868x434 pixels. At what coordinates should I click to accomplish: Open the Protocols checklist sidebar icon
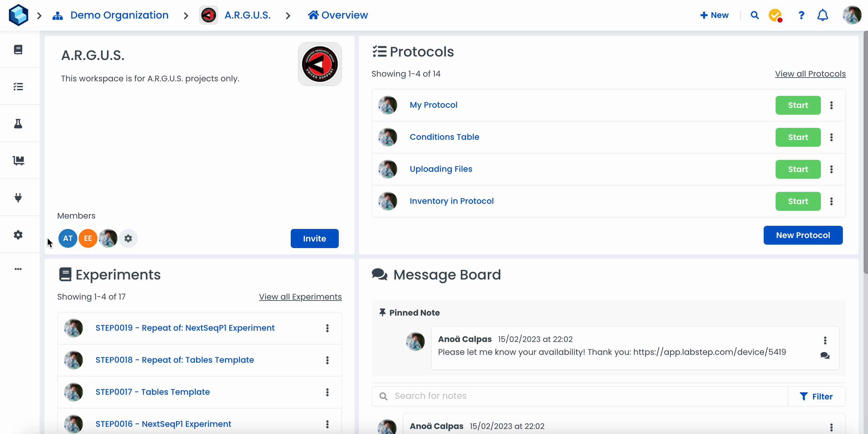[18, 87]
